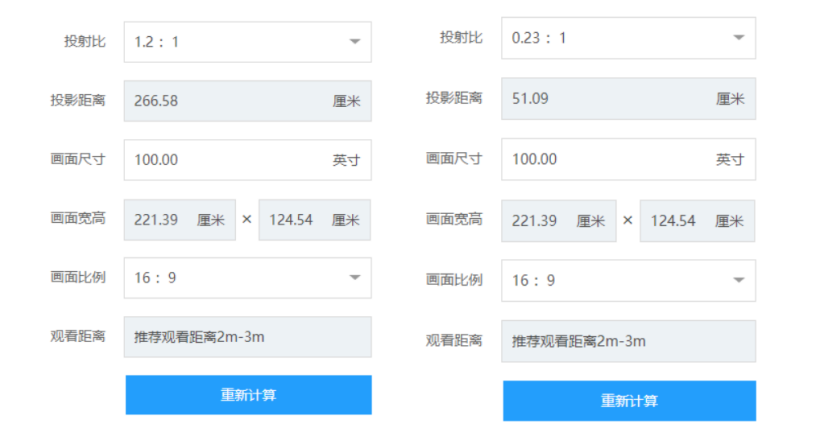The height and width of the screenshot is (428, 820).
Task: Click the 投影距离 label beside the 51.09 field
Action: tap(454, 99)
